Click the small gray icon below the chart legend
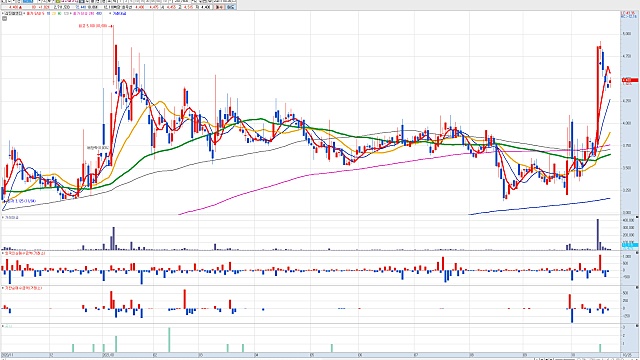The width and height of the screenshot is (640, 360). (4, 18)
